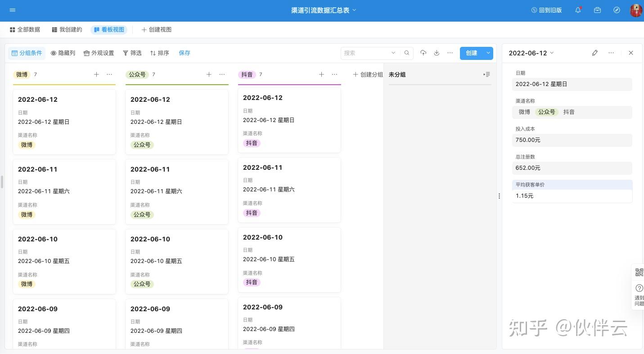644x354 pixels.
Task: Collapse the 未分组 column
Action: [x=486, y=74]
